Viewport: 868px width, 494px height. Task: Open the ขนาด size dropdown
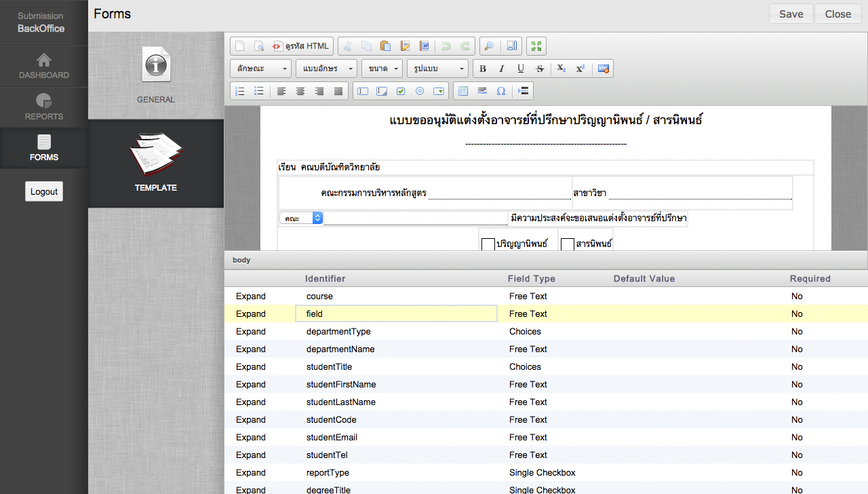[x=382, y=69]
